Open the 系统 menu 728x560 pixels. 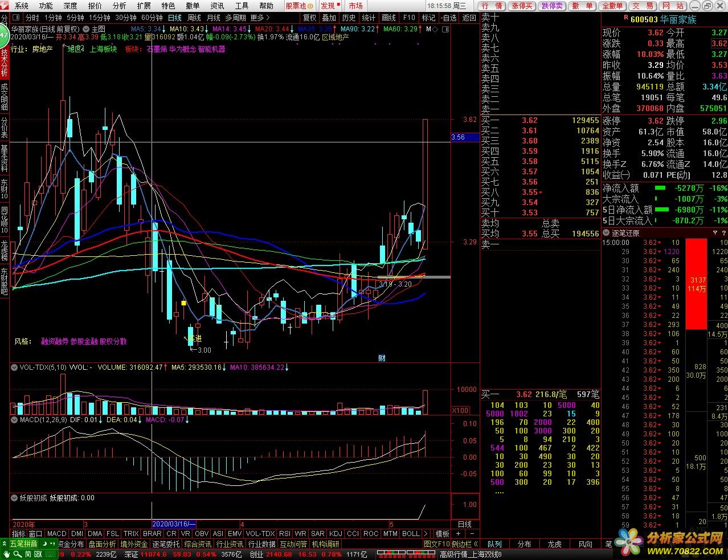[x=22, y=6]
